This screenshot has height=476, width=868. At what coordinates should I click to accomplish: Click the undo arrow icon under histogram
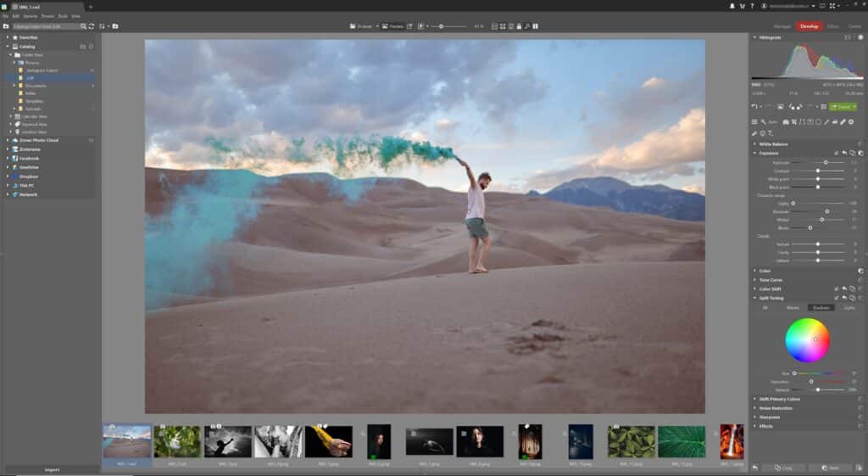click(754, 106)
